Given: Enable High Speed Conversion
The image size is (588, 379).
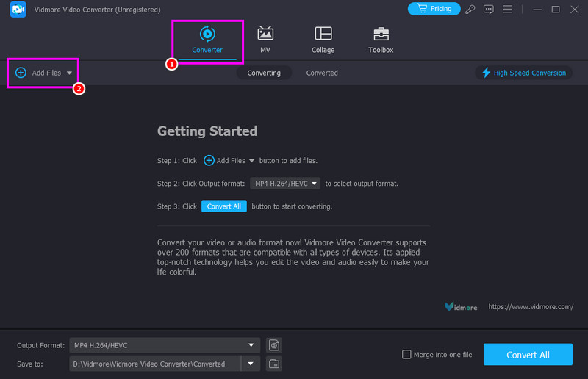Looking at the screenshot, I should click(x=523, y=73).
